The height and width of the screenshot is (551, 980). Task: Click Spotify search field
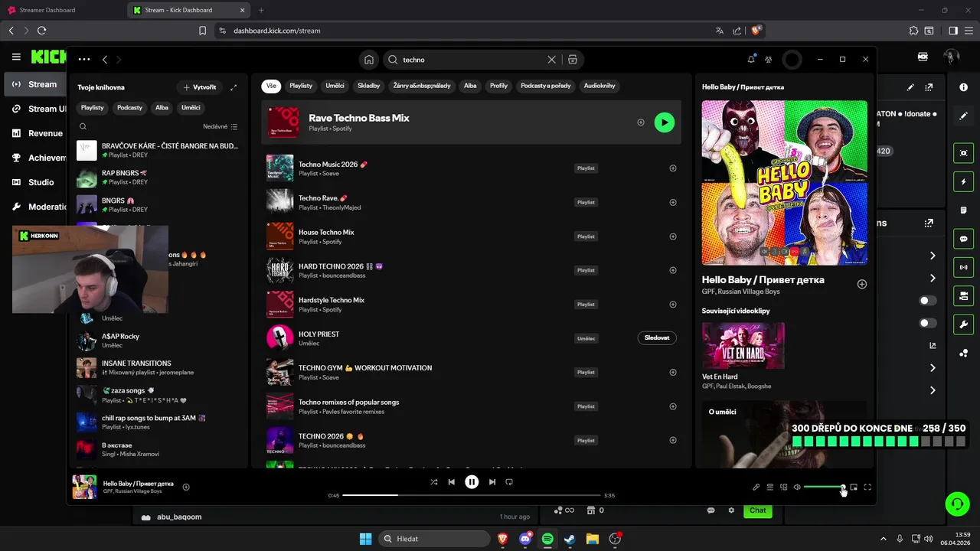pyautogui.click(x=471, y=60)
